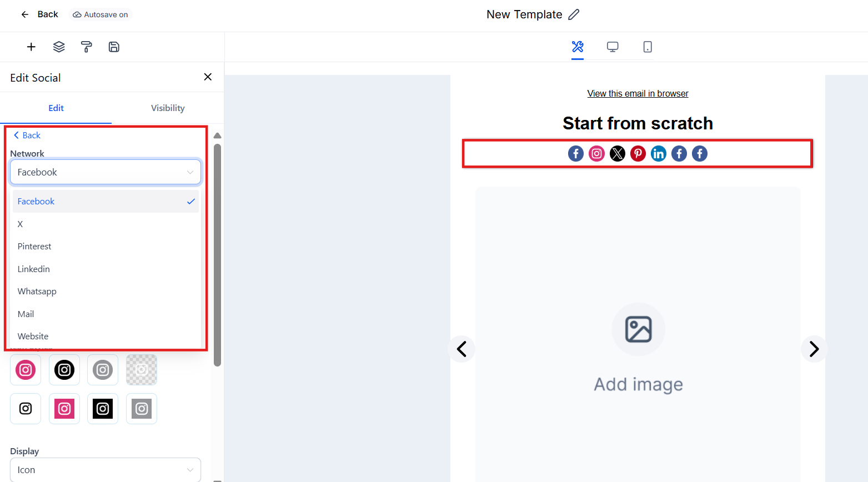This screenshot has height=482, width=868.
Task: Open the paint roller styles icon
Action: tap(86, 47)
